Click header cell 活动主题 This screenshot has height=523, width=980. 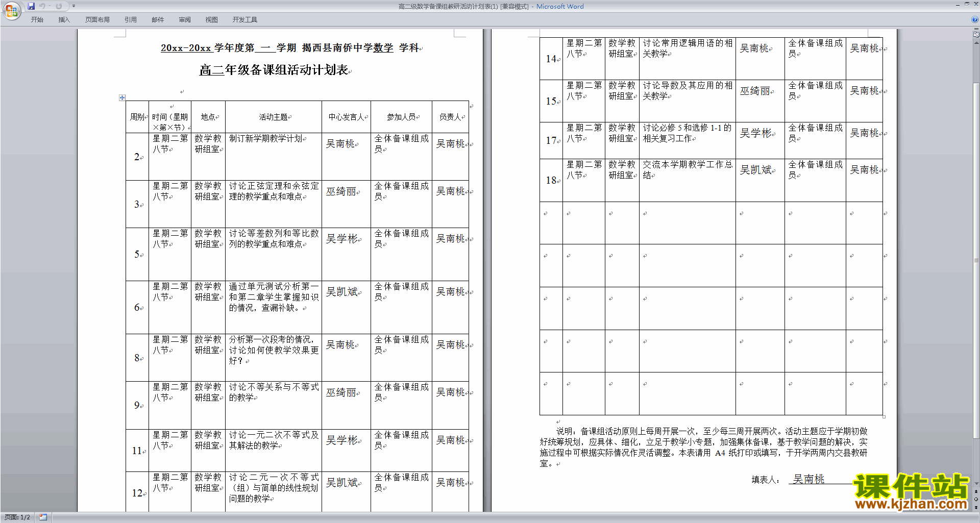coord(273,117)
